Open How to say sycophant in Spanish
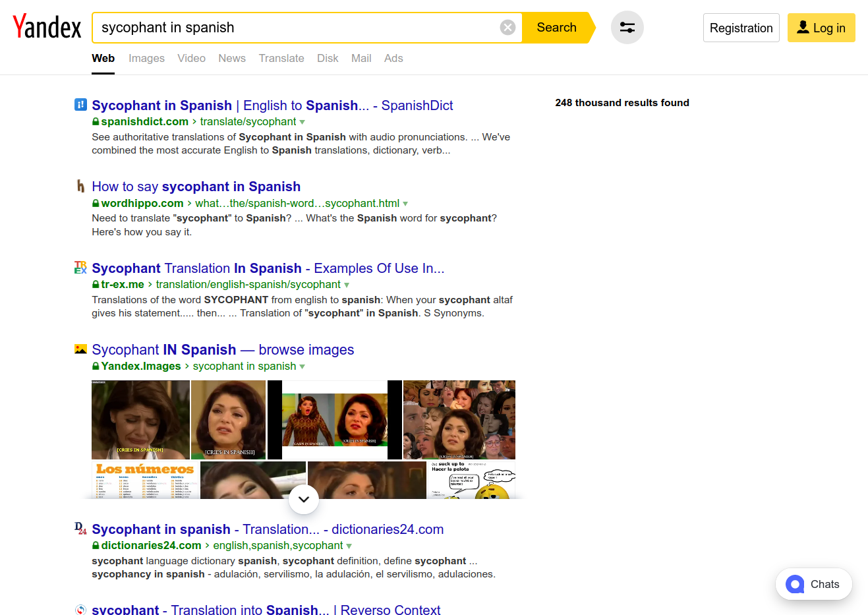This screenshot has height=615, width=868. click(196, 187)
